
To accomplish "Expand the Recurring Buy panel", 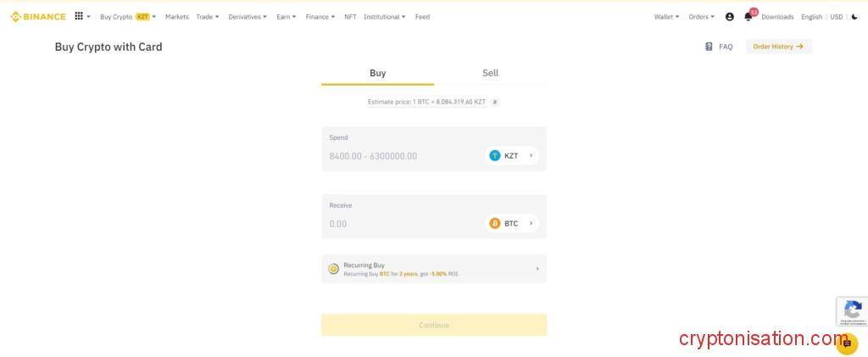I will 537,269.
